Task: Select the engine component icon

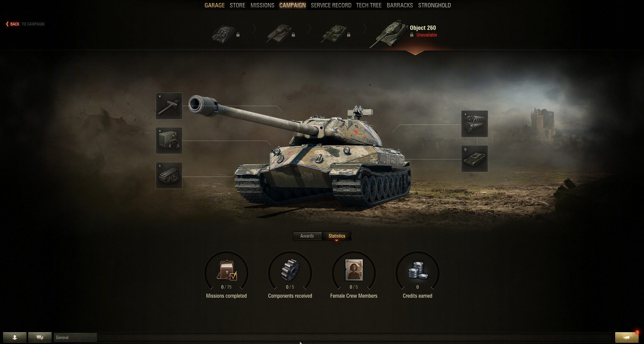Action: pos(475,124)
